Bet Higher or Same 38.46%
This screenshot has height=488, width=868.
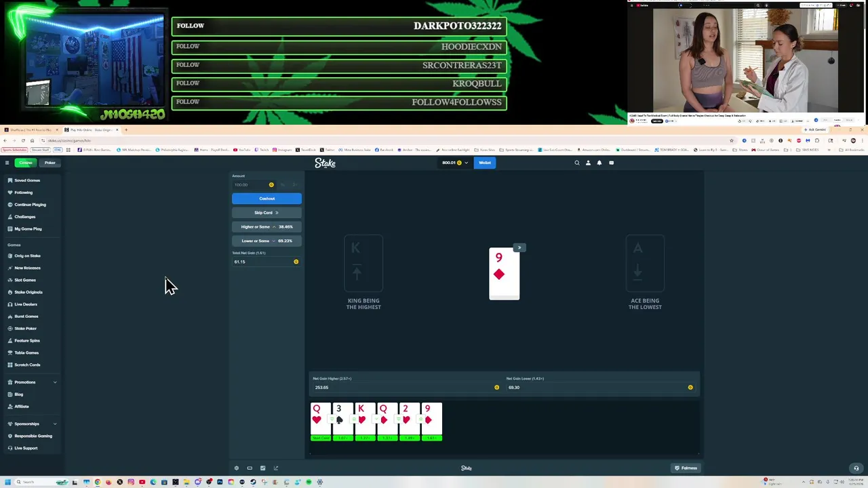point(267,226)
